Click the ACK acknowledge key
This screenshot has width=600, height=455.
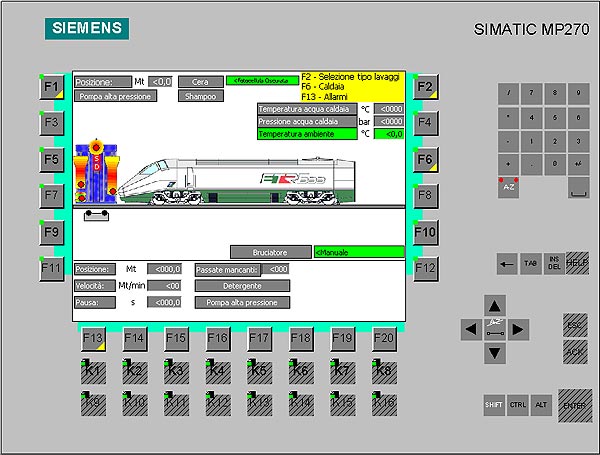pyautogui.click(x=575, y=352)
